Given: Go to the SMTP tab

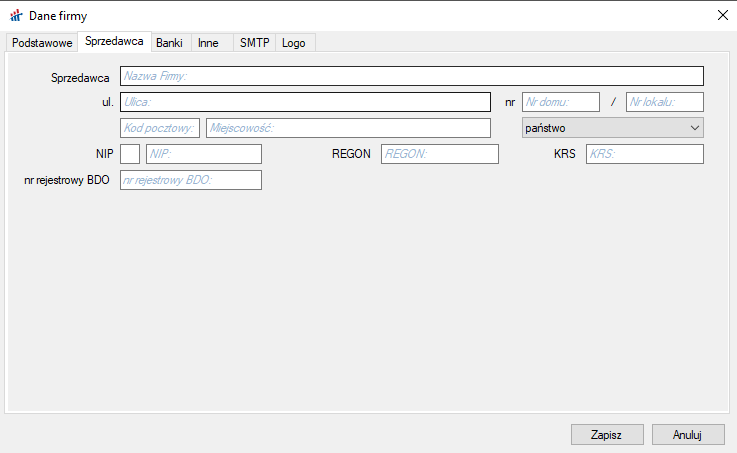Looking at the screenshot, I should pos(254,43).
